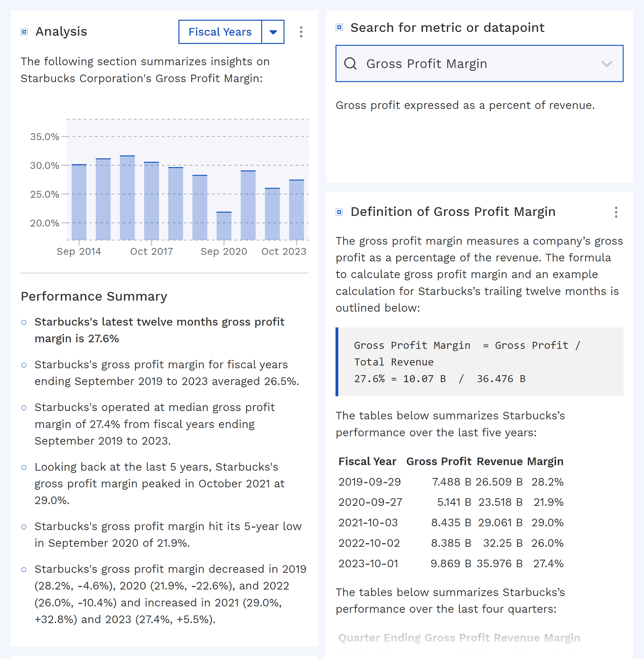Open the Analysis panel kebab menu
The height and width of the screenshot is (659, 644).
pos(301,32)
